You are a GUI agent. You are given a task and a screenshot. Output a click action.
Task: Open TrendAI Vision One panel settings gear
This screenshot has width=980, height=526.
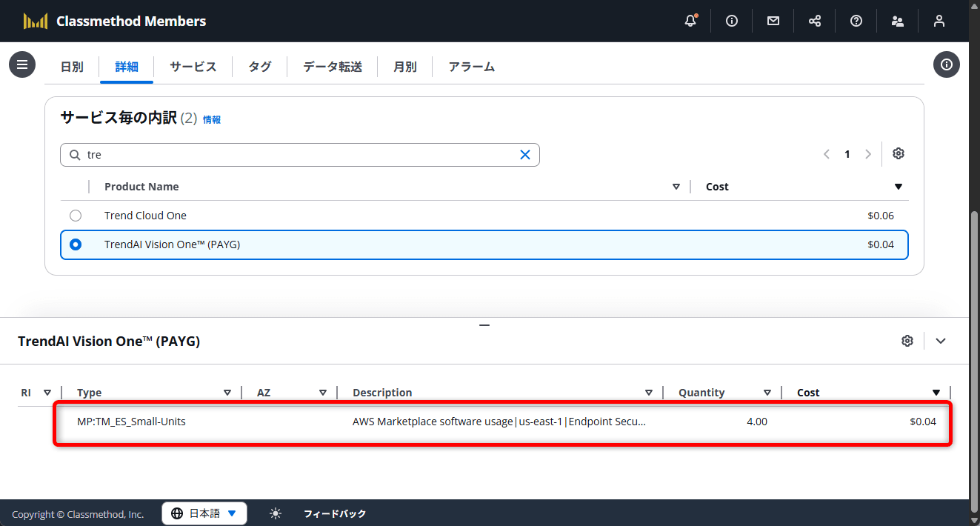(x=907, y=341)
